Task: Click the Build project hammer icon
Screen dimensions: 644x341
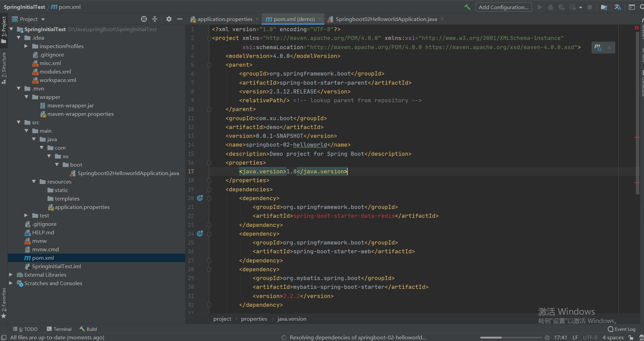Action: 467,7
